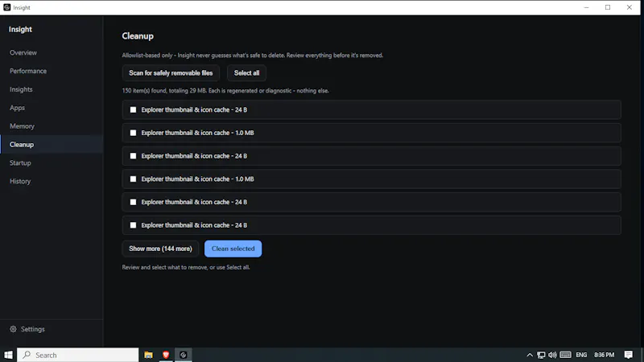Open the Windows Start menu
Screen dimensions: 644x362
click(8, 355)
